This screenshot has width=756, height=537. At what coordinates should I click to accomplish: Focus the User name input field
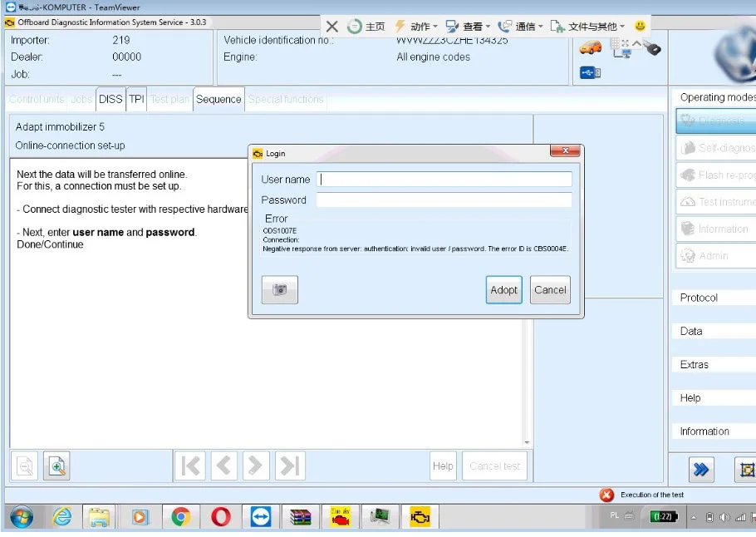point(444,179)
